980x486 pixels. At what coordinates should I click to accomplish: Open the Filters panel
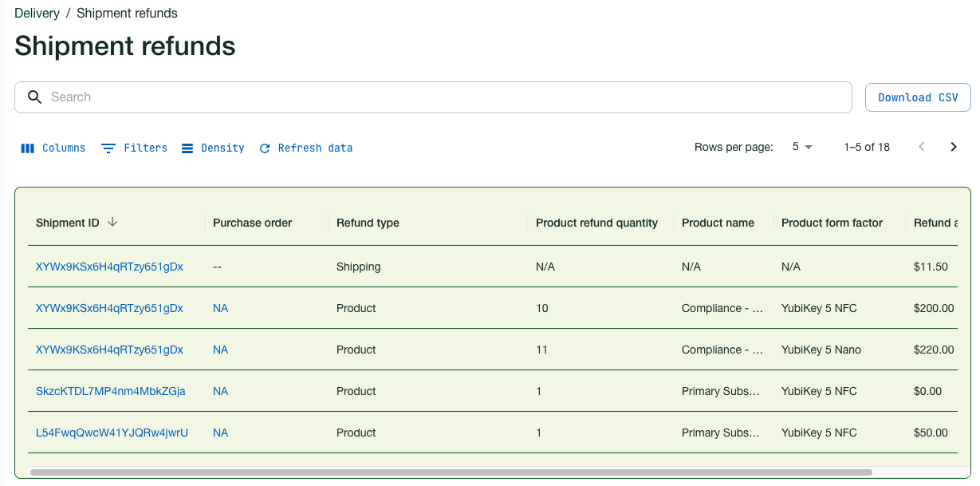click(x=135, y=148)
